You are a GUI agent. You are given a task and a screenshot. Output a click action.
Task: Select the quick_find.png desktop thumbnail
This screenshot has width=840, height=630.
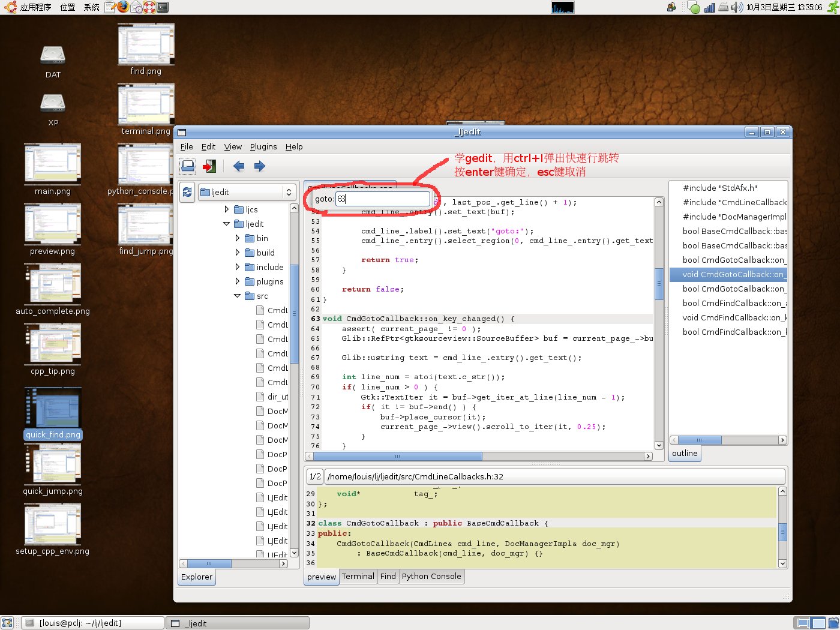53,407
